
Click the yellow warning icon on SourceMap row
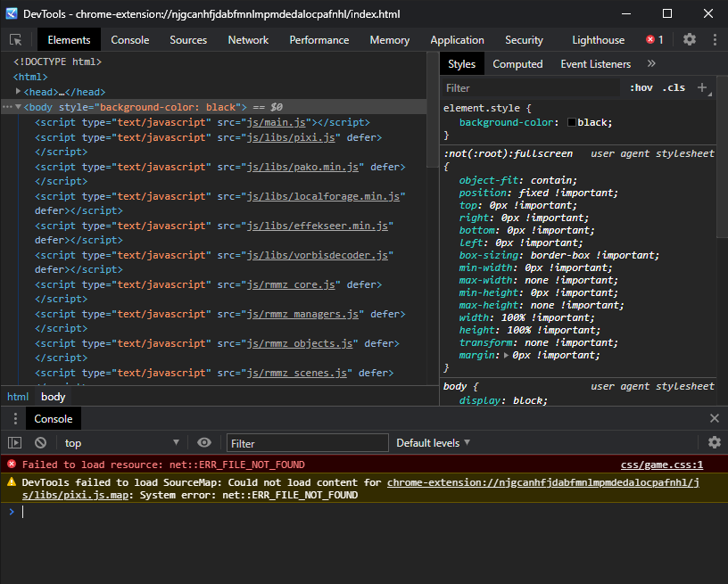(x=12, y=482)
